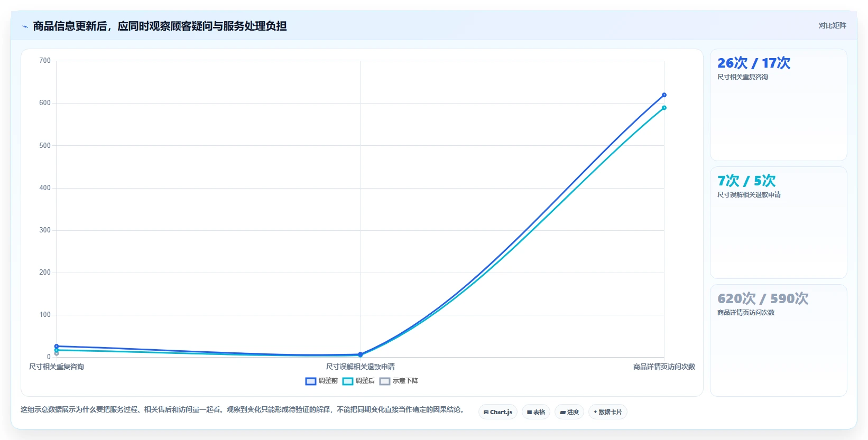Click the 调整前 point at 尺寸相关重复咨询
The width and height of the screenshot is (868, 440).
(57, 347)
